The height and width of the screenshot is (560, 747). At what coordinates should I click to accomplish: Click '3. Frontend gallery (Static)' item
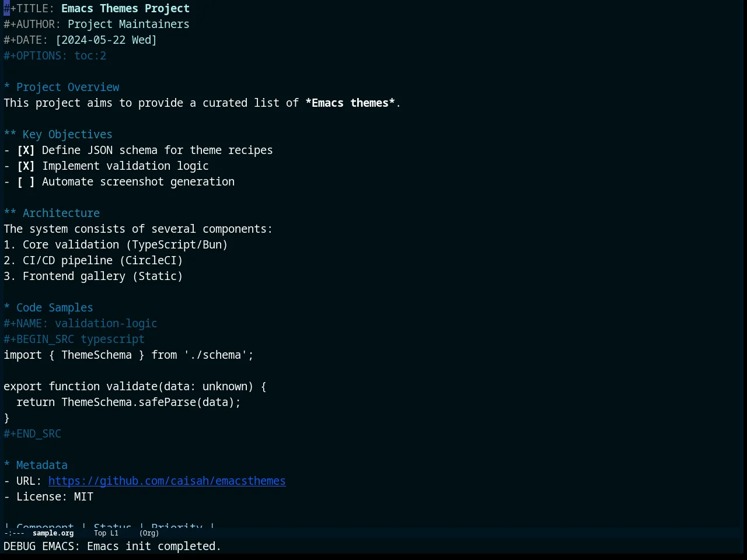[x=93, y=276]
